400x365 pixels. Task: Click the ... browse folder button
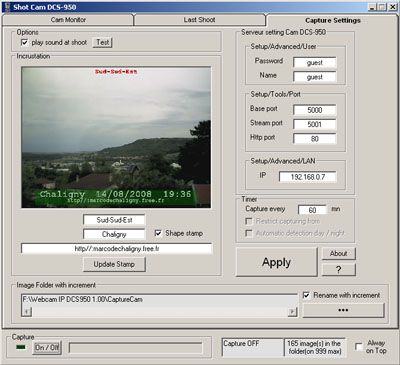coord(343,310)
